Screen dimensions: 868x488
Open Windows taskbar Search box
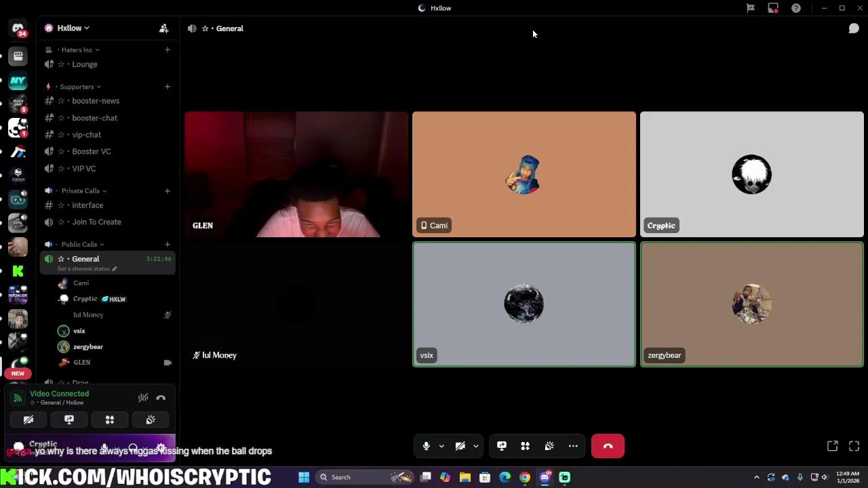point(366,477)
